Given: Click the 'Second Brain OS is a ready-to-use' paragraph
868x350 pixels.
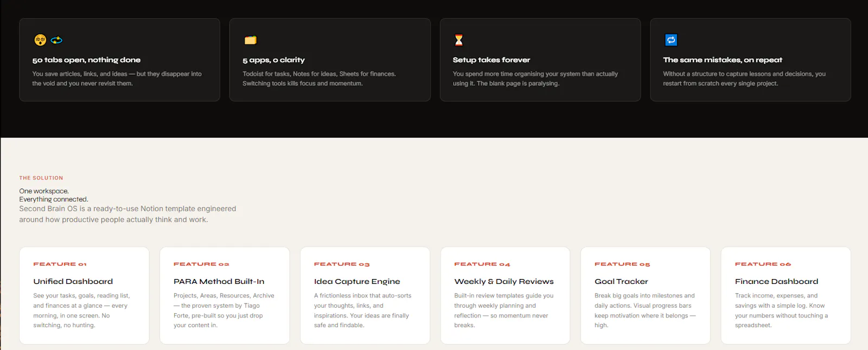Looking at the screenshot, I should (x=127, y=214).
